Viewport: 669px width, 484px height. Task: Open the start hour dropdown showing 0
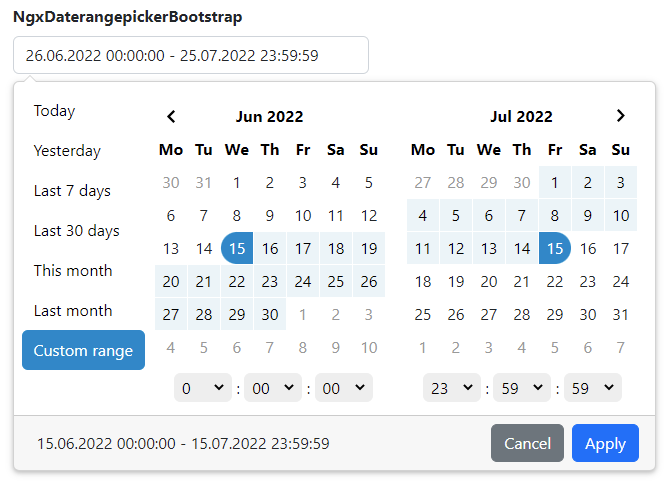click(x=203, y=388)
